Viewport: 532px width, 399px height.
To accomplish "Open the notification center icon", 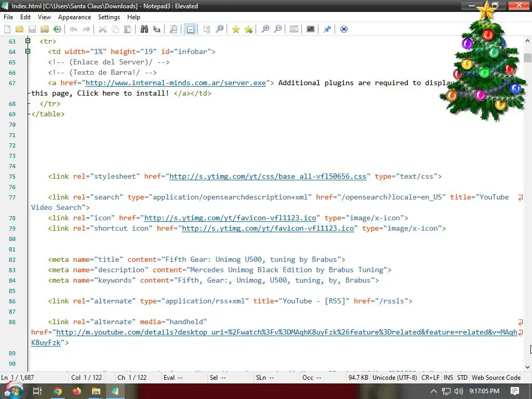I will [x=515, y=391].
